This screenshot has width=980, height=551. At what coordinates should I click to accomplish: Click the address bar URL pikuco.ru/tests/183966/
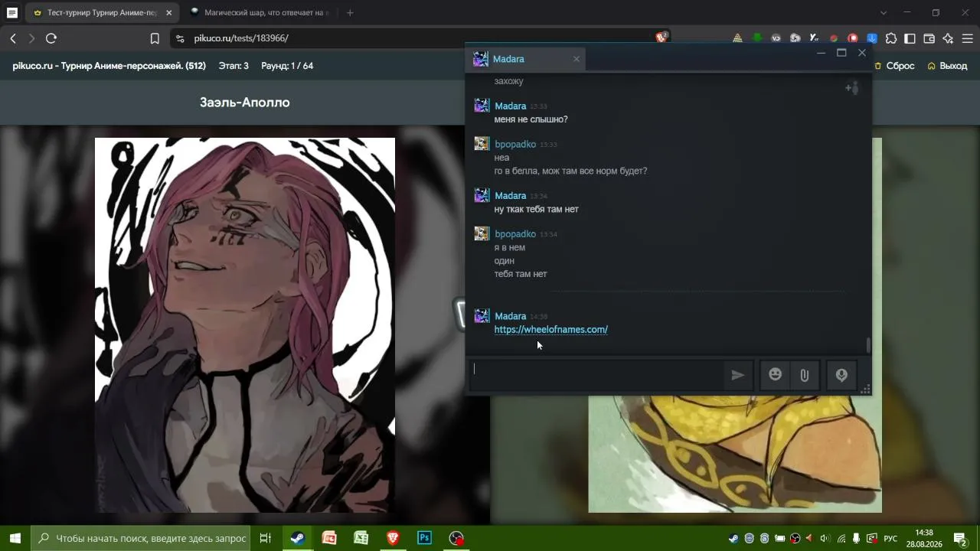coord(241,38)
